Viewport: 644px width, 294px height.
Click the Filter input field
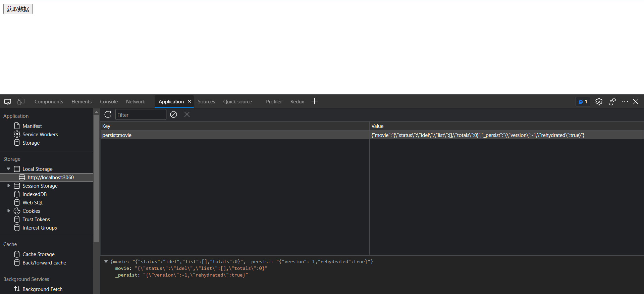tap(141, 115)
